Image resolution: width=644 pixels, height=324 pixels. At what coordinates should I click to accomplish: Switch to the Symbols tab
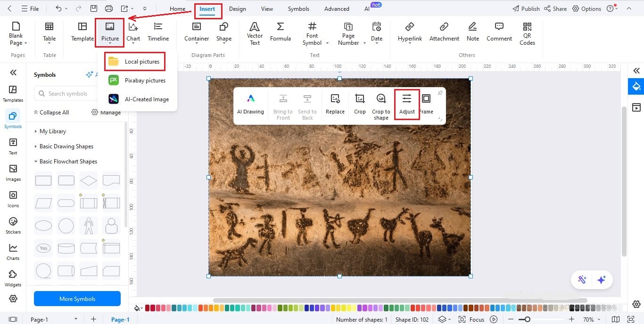[x=298, y=8]
